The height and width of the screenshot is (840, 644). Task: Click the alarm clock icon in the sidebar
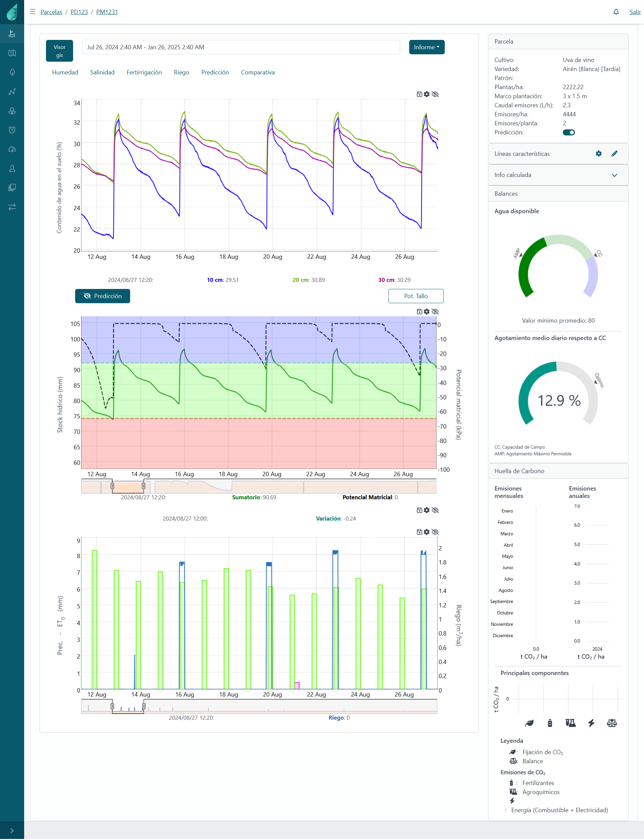point(12,130)
